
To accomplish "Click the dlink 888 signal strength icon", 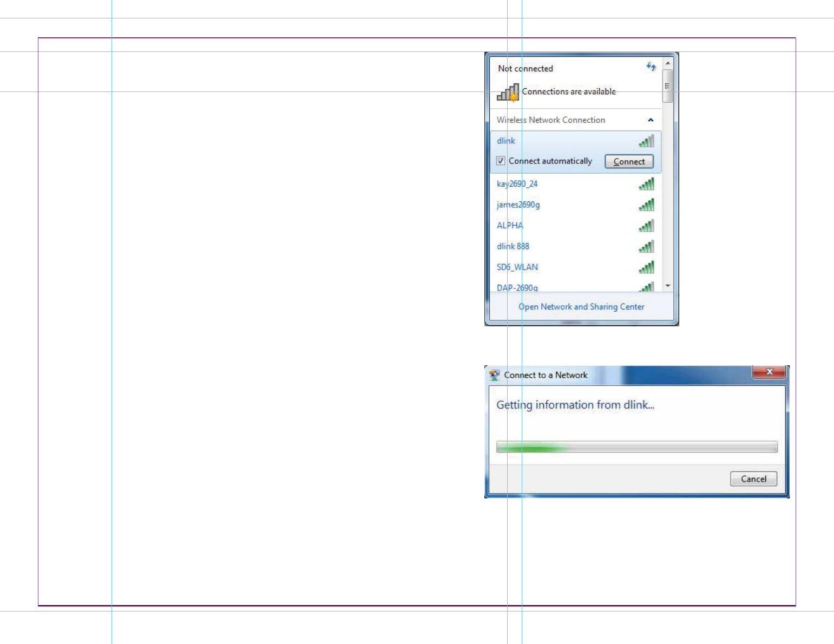I will coord(646,246).
